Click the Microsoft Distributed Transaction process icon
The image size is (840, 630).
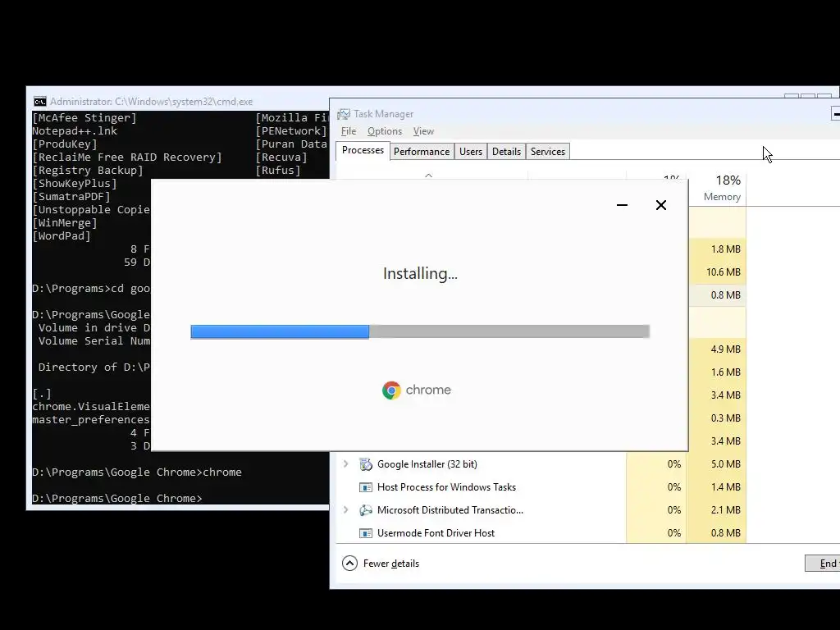tap(365, 510)
